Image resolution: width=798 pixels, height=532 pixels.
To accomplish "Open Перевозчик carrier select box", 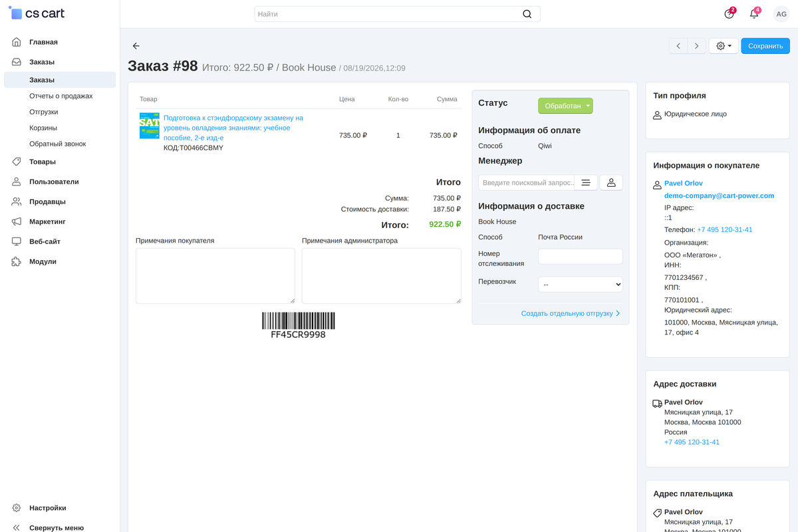I will pos(581,284).
